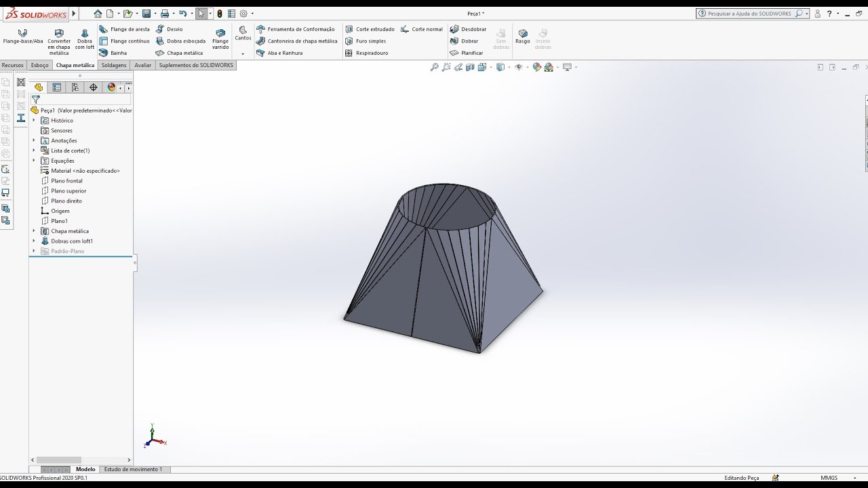Expand the Anotações tree node
This screenshot has width=868, height=488.
pos(34,140)
